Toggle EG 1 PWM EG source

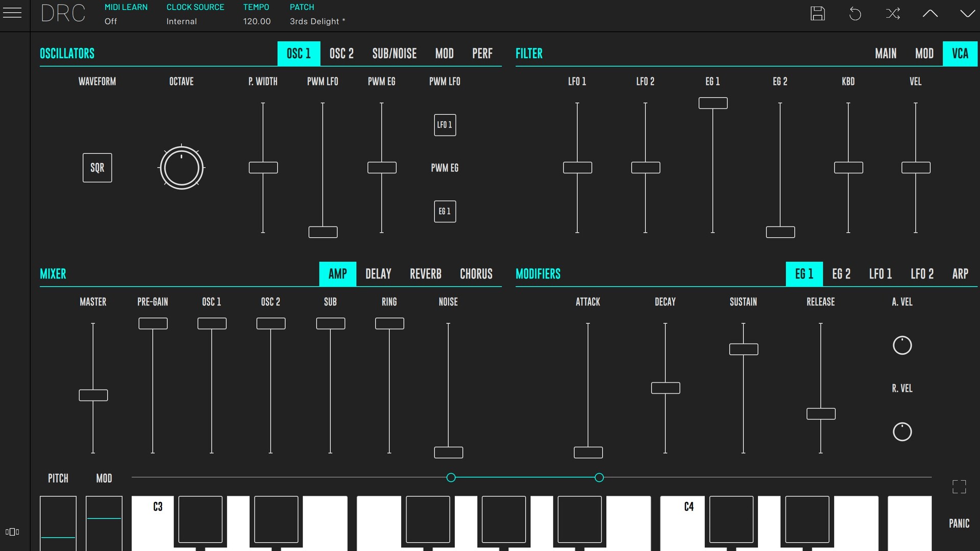(445, 211)
